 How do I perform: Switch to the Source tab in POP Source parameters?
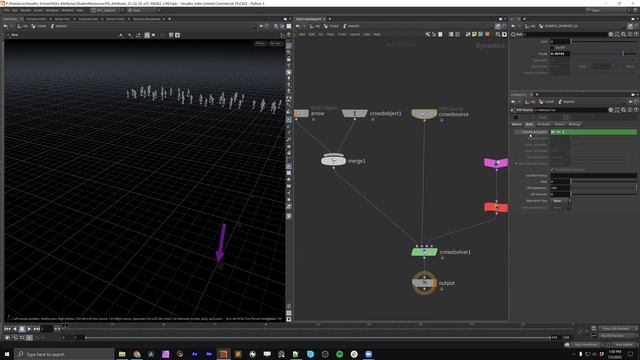coord(516,124)
